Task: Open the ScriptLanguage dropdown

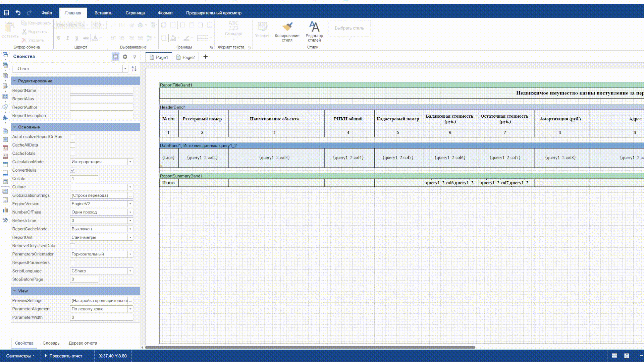Action: point(130,271)
